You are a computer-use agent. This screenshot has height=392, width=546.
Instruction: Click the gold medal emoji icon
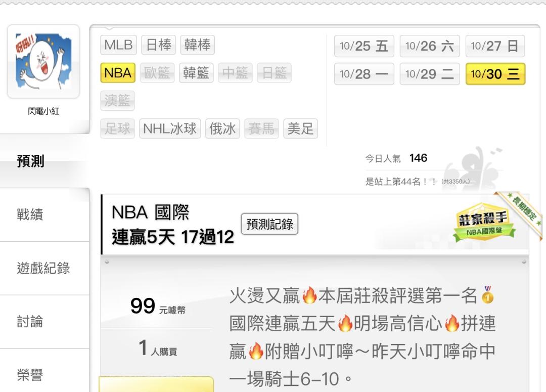[x=487, y=294]
